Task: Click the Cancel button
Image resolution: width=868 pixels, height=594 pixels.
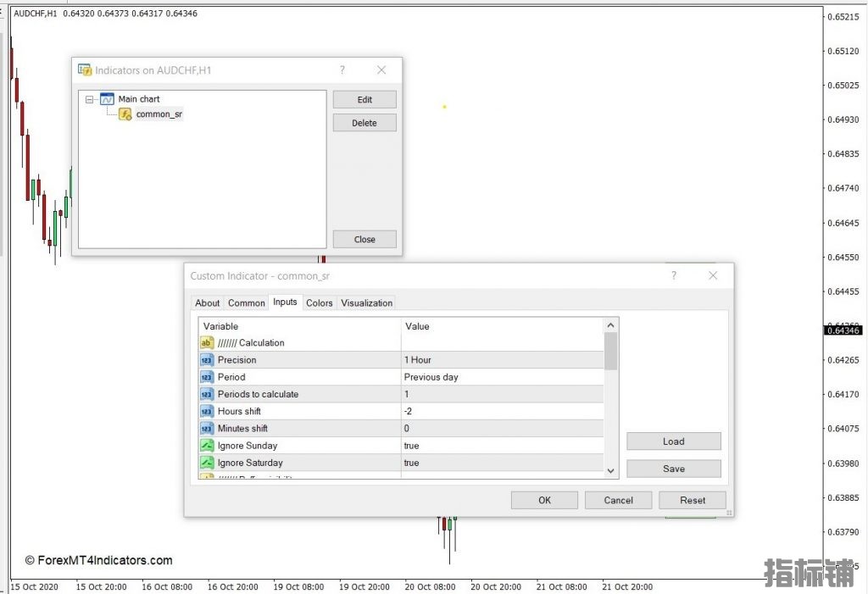Action: point(618,500)
